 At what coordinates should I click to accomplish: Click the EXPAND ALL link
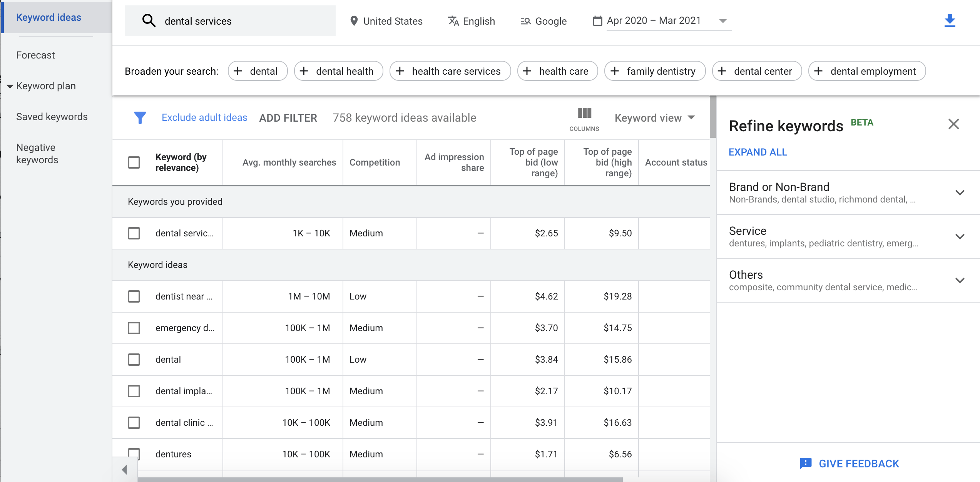point(757,152)
